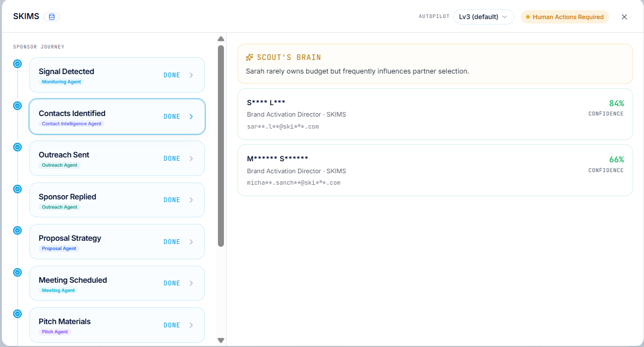Click the database icon next to SKIMS
Viewport: 644px width, 347px height.
(x=52, y=17)
